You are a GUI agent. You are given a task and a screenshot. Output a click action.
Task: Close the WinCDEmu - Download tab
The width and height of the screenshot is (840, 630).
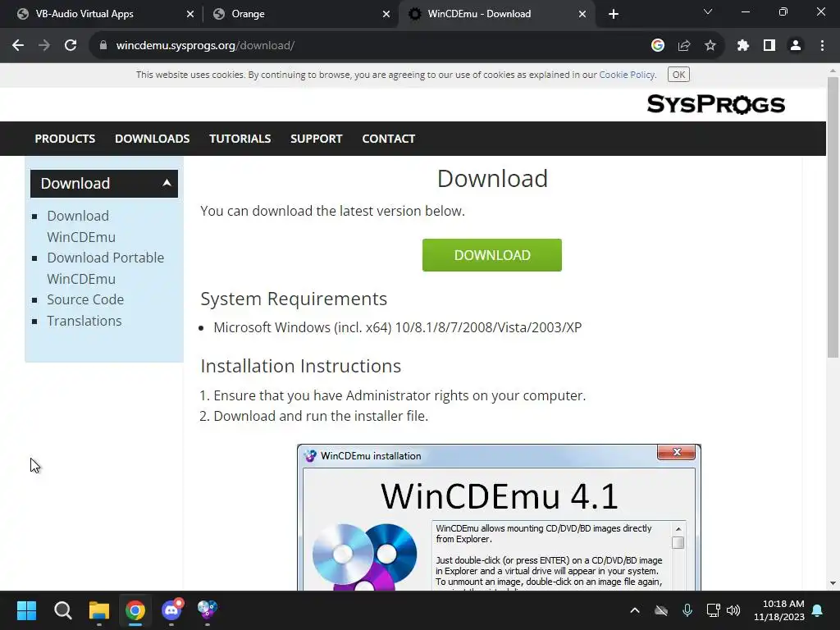click(x=582, y=14)
